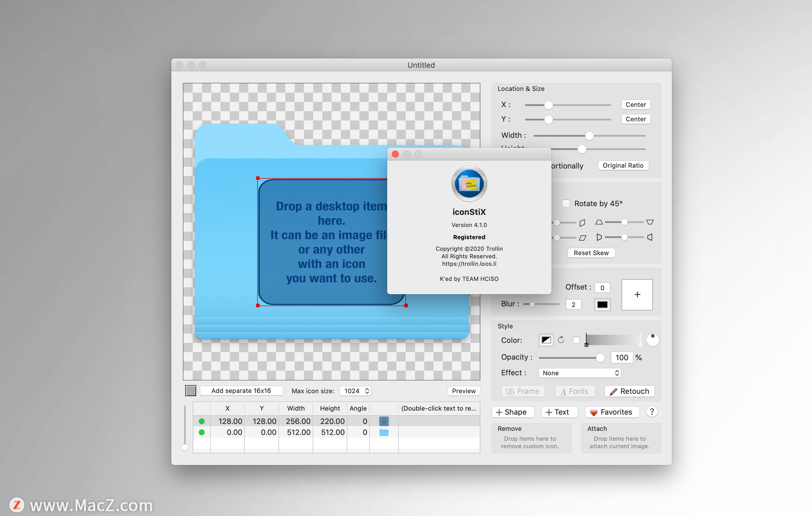Click the Width slider

pyautogui.click(x=590, y=136)
